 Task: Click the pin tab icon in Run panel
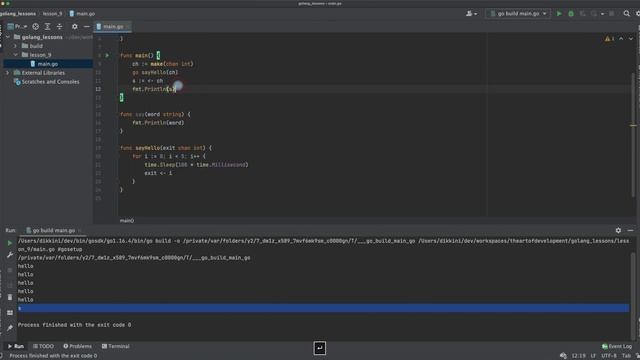coord(10,328)
